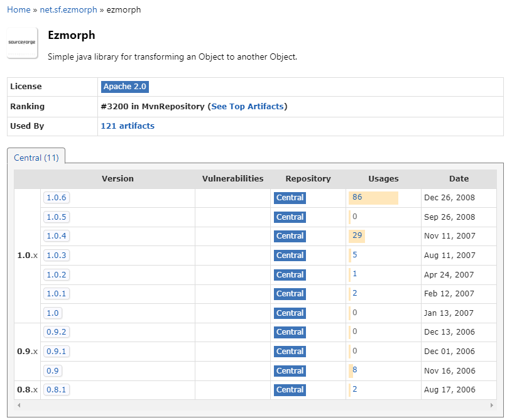The width and height of the screenshot is (507, 420).
Task: Click the date Sep 26, 2008
Action: 449,217
